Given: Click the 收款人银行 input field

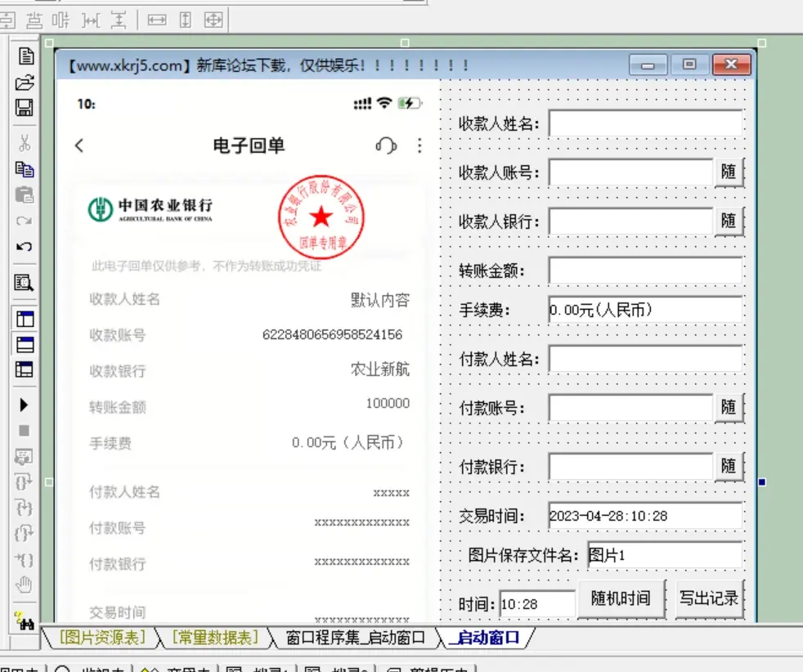Looking at the screenshot, I should (x=631, y=222).
